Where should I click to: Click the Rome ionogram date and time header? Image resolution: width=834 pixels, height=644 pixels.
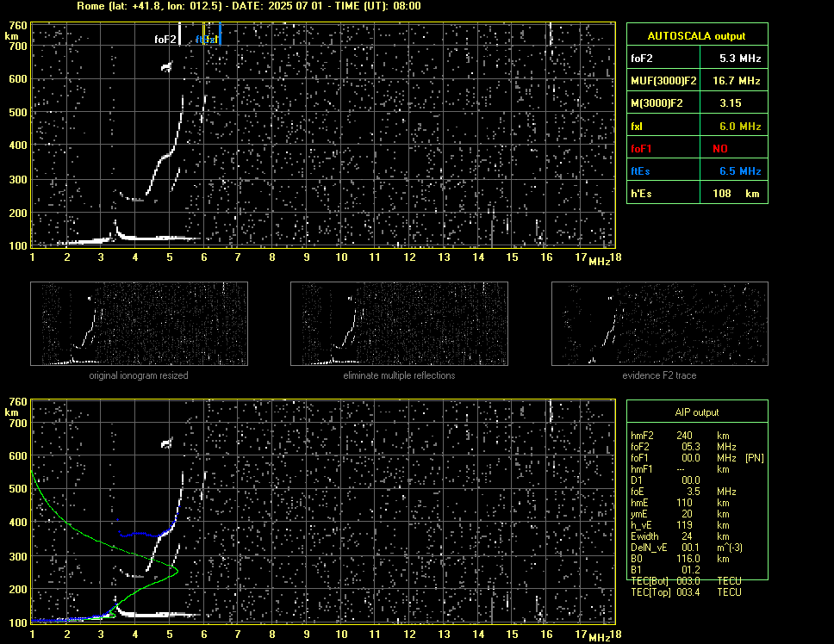(249, 6)
